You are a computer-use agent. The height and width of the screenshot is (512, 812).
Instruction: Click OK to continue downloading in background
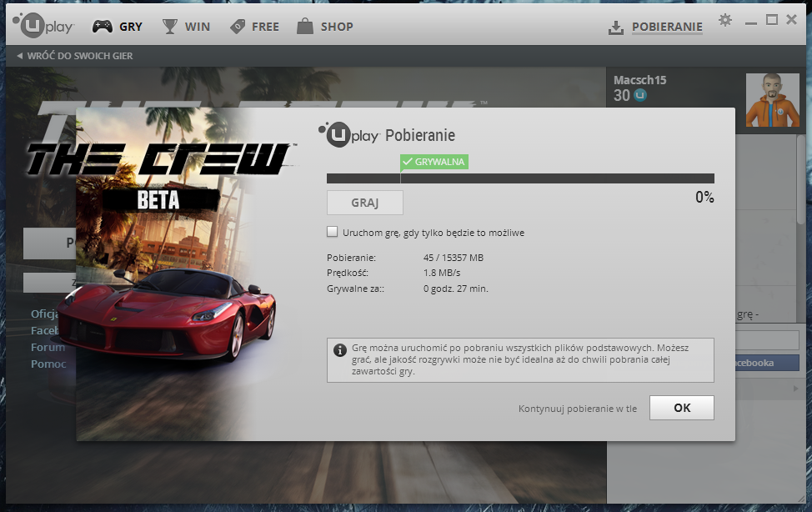[x=681, y=408]
